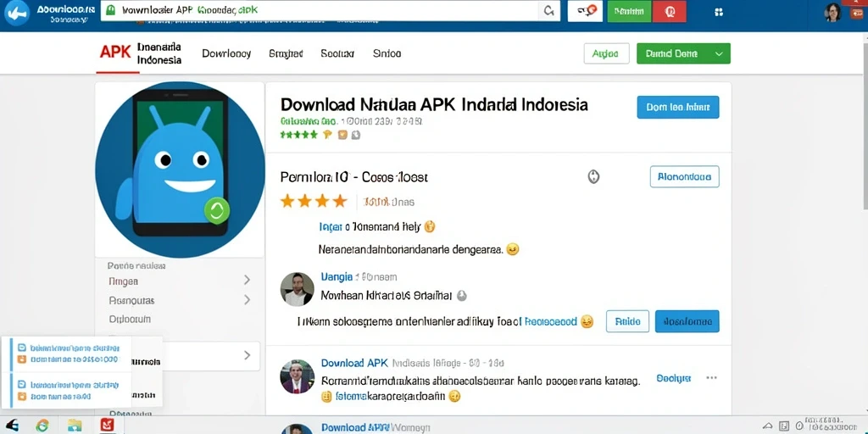
Task: Show hidden tray icons with up arrow
Action: (768, 426)
